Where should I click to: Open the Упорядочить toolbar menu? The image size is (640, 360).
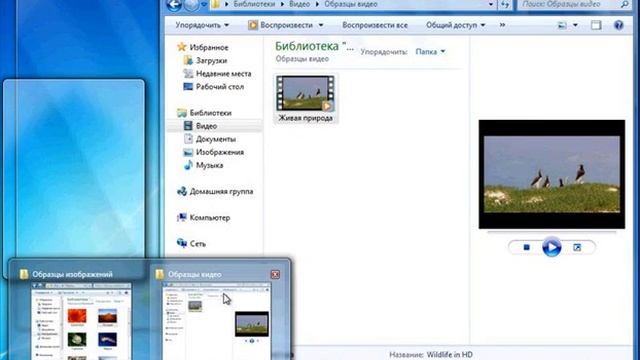pyautogui.click(x=202, y=25)
